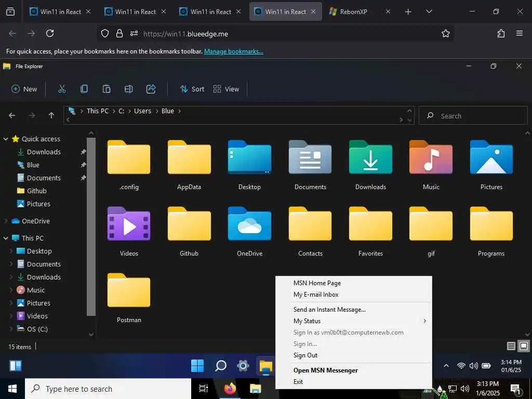Open Firefox from the Windows taskbar
The image size is (532, 399).
pyautogui.click(x=230, y=389)
